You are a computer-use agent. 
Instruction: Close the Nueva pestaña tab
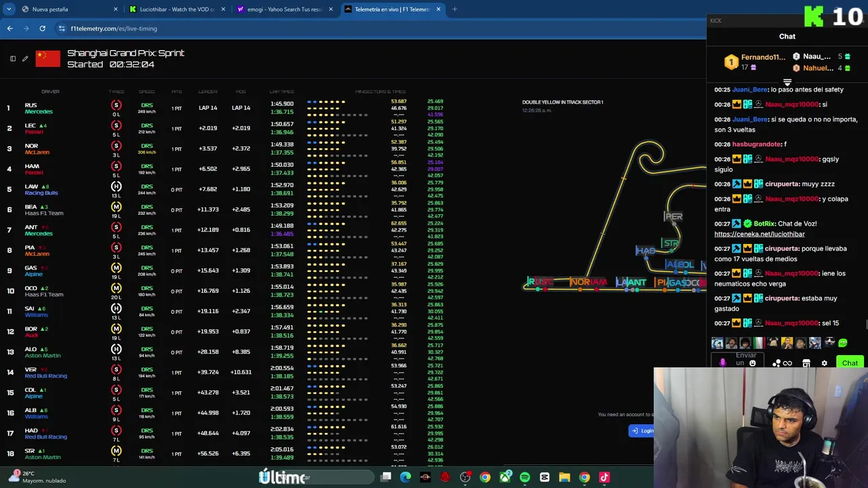(115, 9)
